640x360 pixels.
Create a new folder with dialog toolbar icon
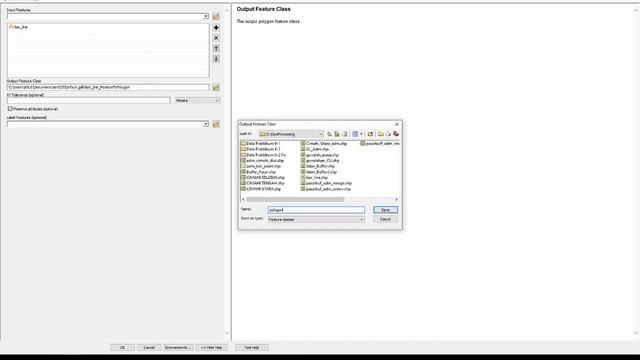pyautogui.click(x=380, y=134)
